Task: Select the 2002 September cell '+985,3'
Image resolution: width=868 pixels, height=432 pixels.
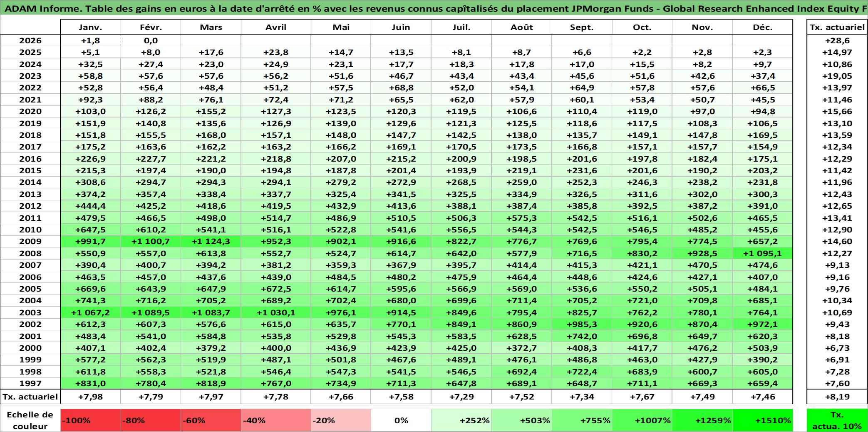Action: point(582,324)
